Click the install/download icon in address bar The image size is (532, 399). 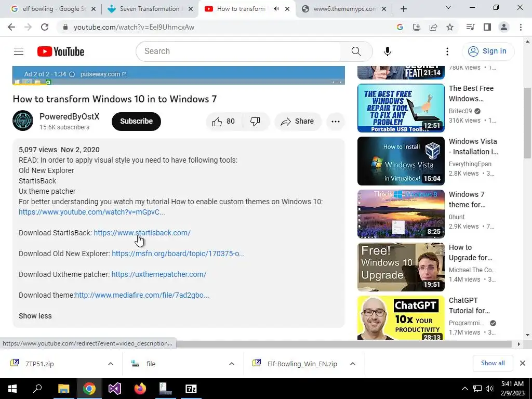416,27
